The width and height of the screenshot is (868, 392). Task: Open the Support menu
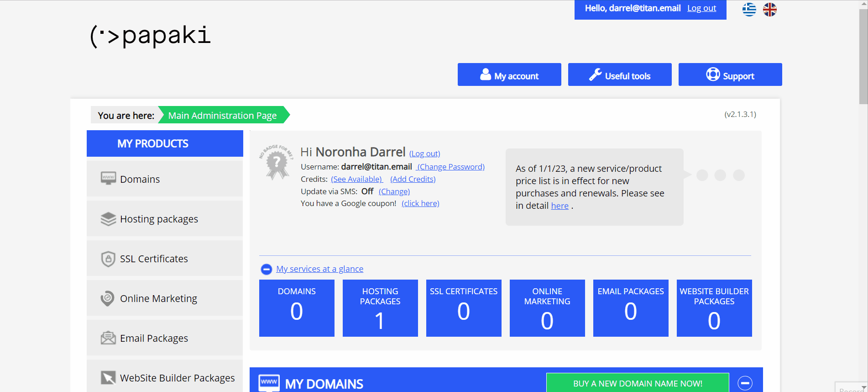coord(730,74)
